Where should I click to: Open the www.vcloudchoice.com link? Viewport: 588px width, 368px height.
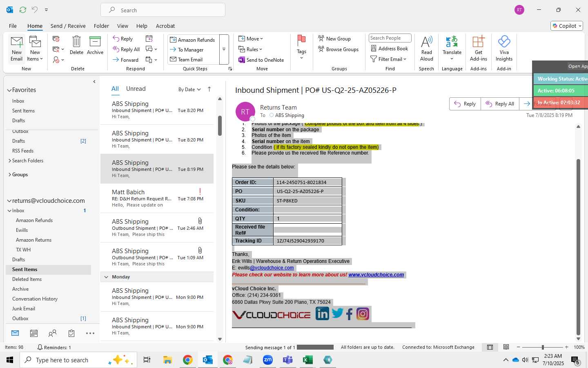click(x=376, y=275)
